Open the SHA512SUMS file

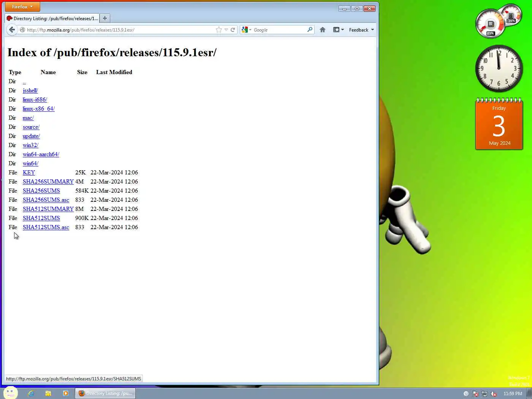click(x=41, y=218)
